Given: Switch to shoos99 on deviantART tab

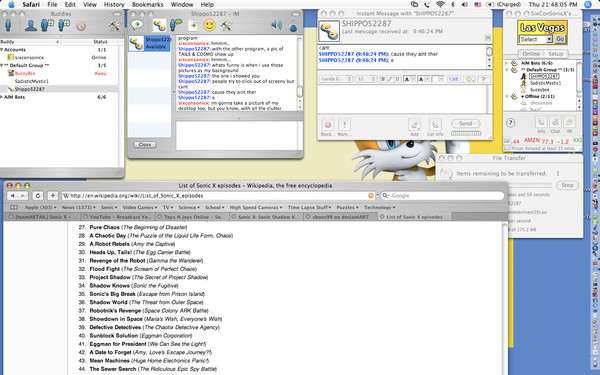Looking at the screenshot, I should click(341, 217).
